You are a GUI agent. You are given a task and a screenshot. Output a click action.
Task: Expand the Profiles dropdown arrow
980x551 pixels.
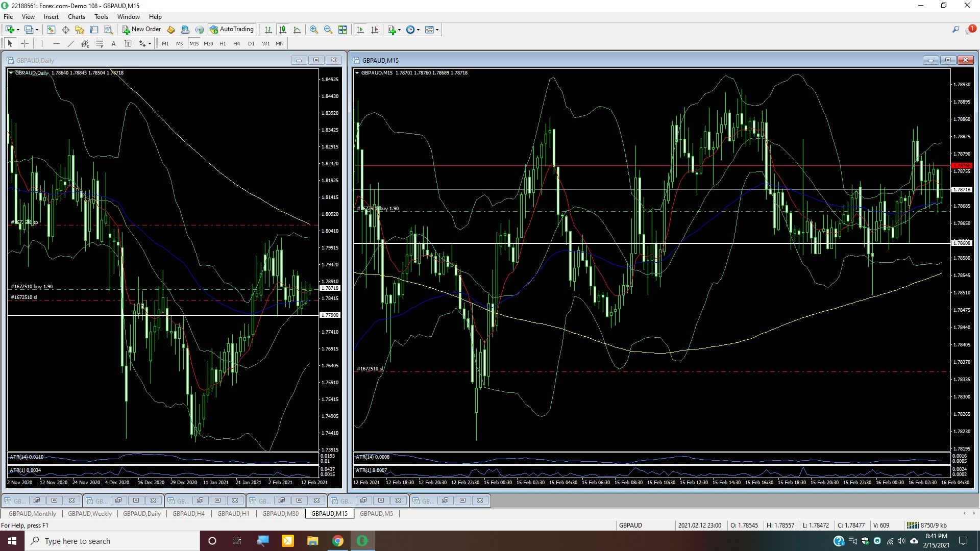coord(37,30)
